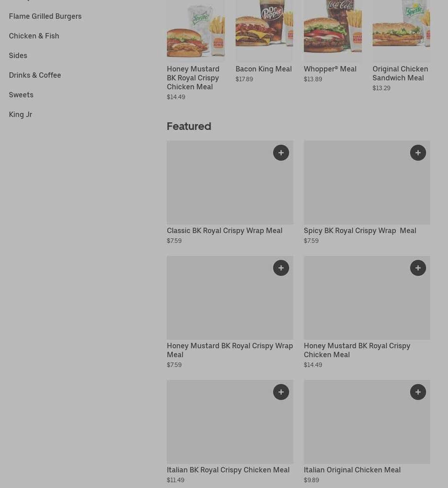Open the Bacon King Meal photo
This screenshot has width=448, height=488.
click(264, 30)
